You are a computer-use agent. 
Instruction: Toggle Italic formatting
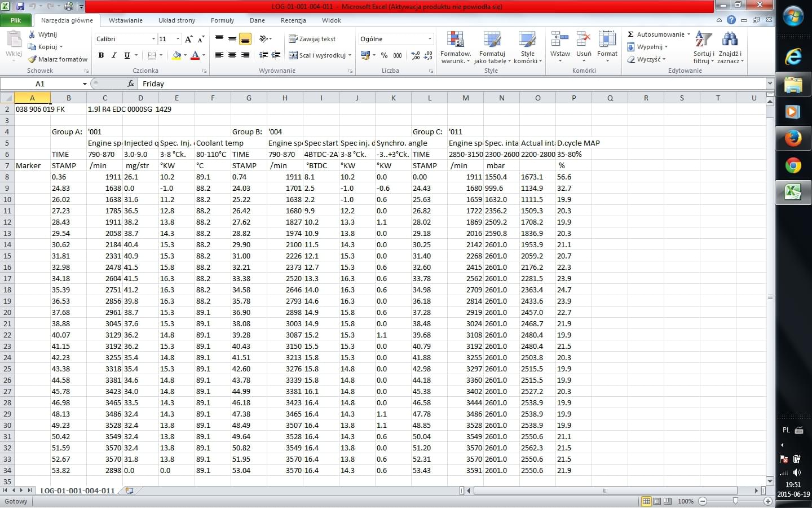pos(114,55)
